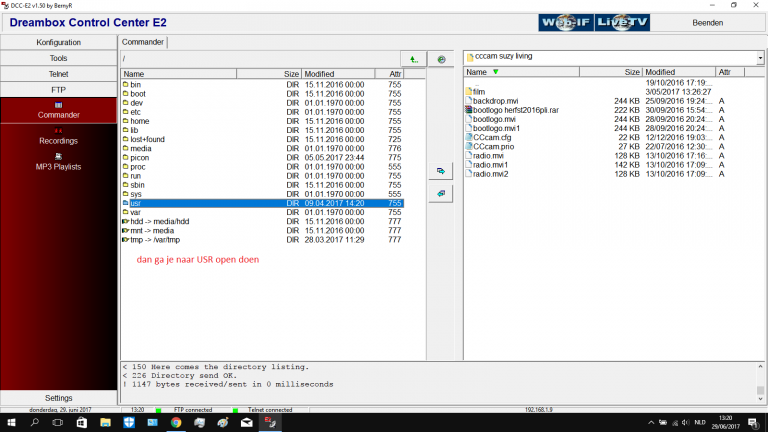Click the transfer-to-left arrow button
Viewport: 768px width, 432px height.
441,193
